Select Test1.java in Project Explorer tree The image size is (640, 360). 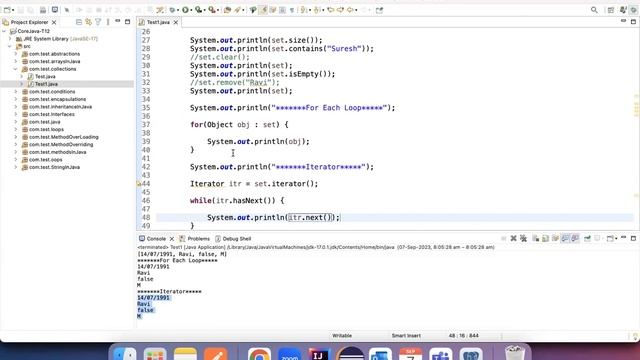46,84
